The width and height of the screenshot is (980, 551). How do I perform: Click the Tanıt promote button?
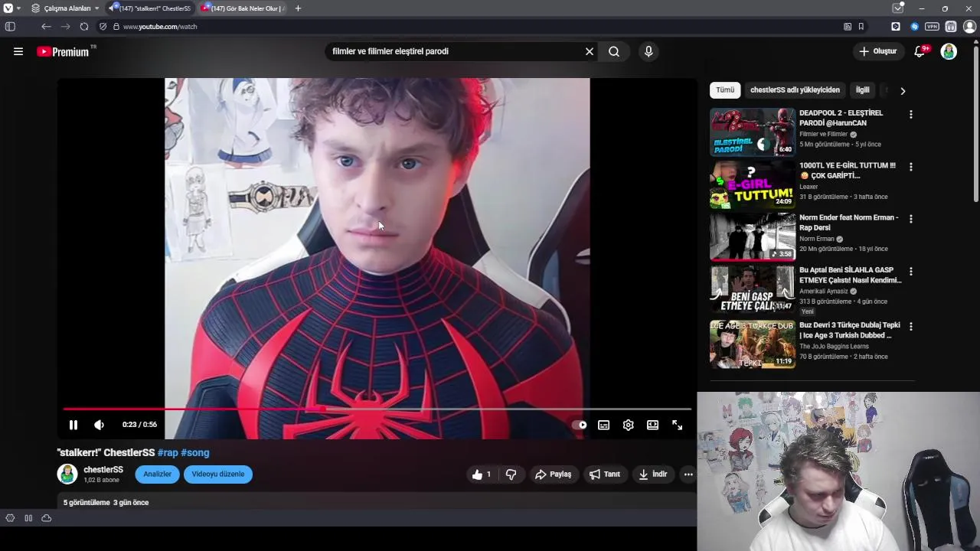coord(605,474)
